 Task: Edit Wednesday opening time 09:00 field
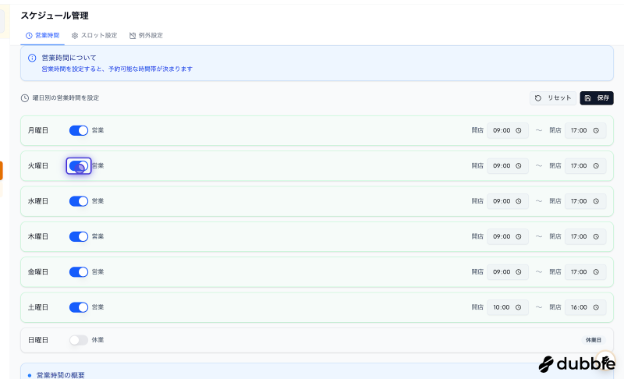point(508,201)
